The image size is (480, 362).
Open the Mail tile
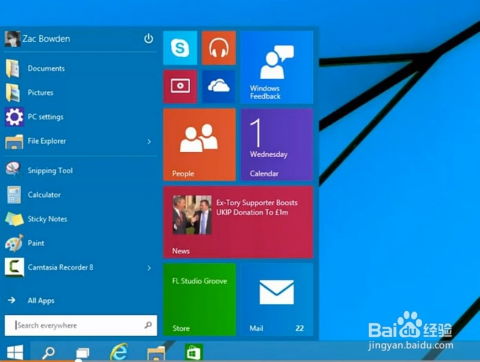coord(277,299)
